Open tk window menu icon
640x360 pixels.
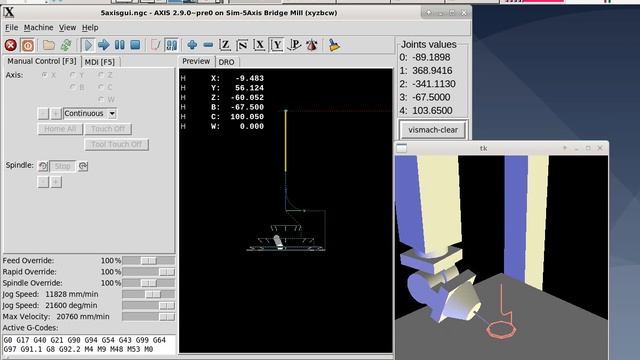[402, 148]
